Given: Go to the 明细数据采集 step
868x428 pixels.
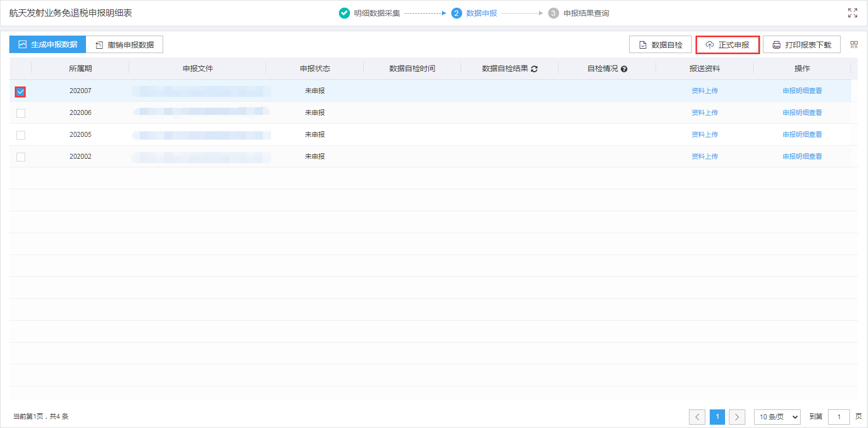Looking at the screenshot, I should click(377, 13).
